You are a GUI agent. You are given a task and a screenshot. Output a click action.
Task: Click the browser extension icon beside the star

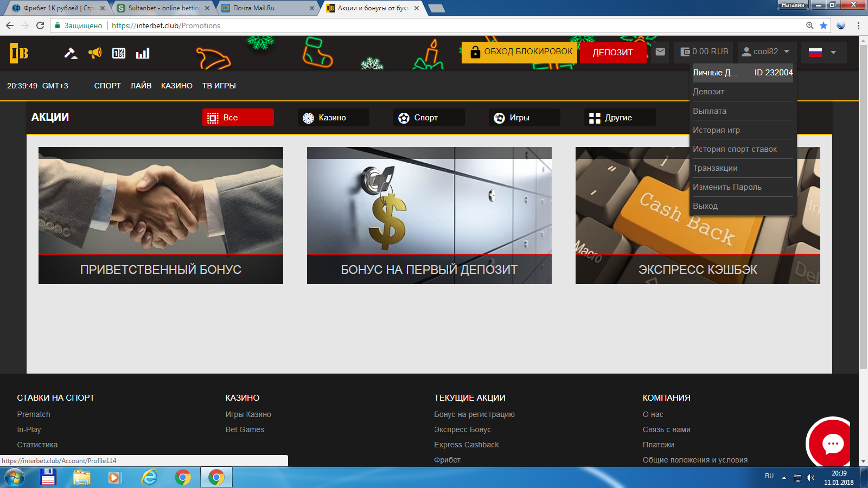(x=841, y=25)
